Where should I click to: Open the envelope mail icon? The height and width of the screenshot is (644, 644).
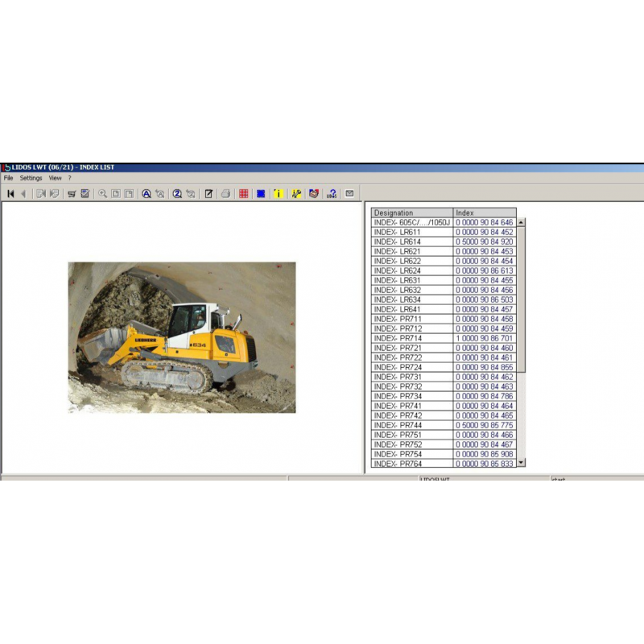click(349, 192)
